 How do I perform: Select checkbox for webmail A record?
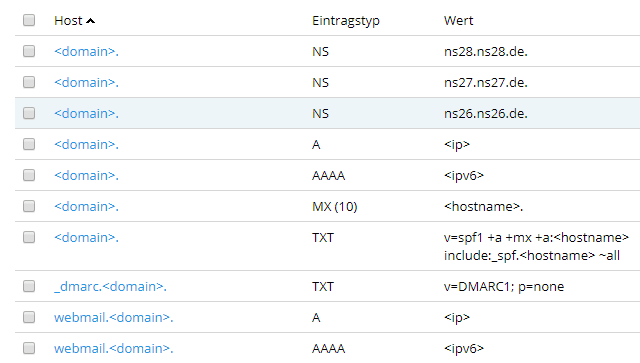click(29, 317)
